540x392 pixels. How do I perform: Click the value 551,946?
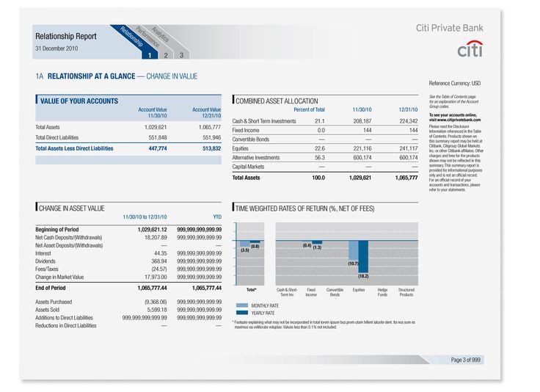click(x=212, y=137)
